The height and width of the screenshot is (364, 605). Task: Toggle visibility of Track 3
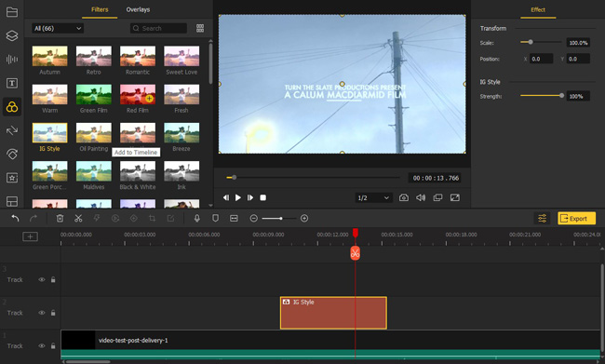coord(42,279)
